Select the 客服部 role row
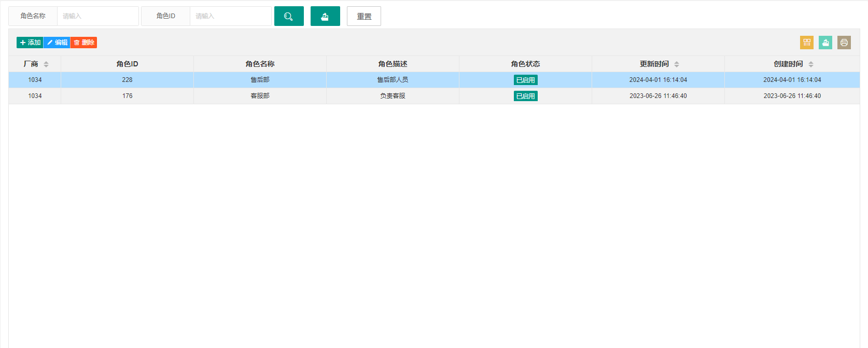The width and height of the screenshot is (868, 348). (x=434, y=96)
